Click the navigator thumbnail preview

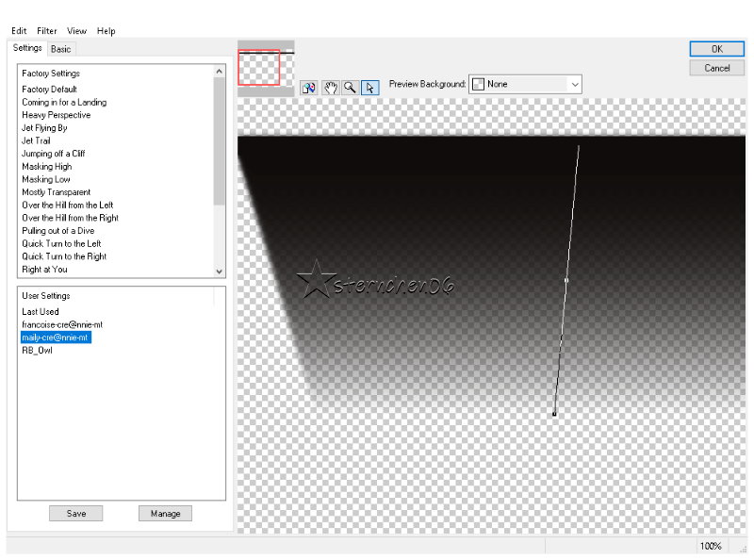(266, 68)
